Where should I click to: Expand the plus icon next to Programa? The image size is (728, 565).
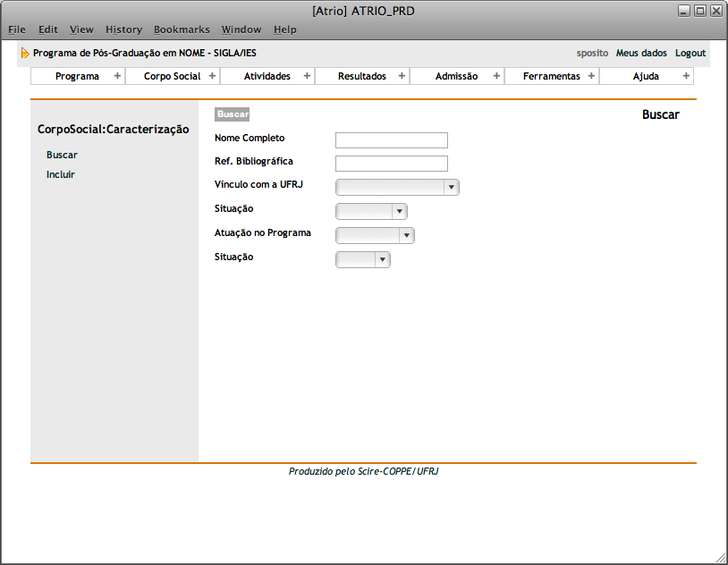pos(117,76)
